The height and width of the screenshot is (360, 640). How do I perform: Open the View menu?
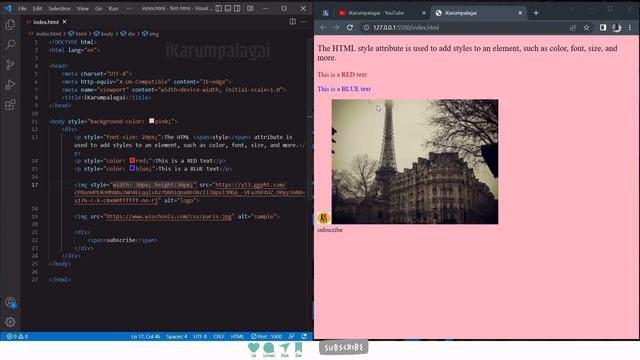click(82, 8)
